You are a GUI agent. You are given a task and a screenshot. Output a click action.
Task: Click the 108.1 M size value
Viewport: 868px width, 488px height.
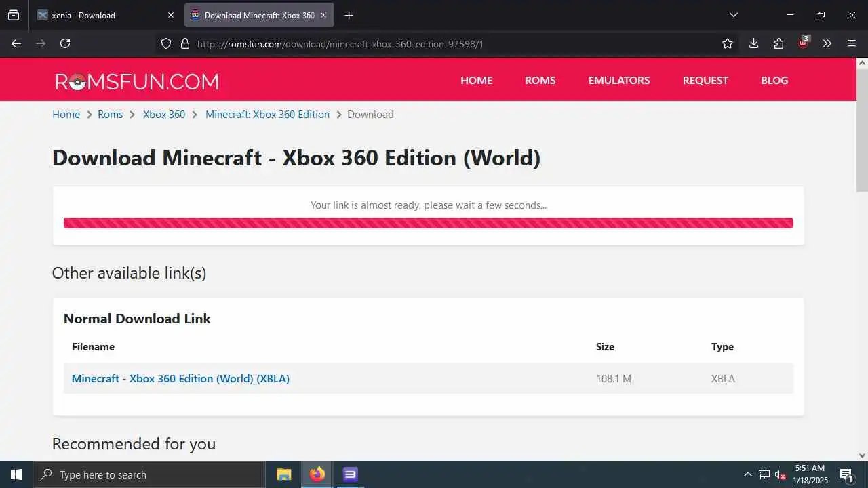(613, 379)
